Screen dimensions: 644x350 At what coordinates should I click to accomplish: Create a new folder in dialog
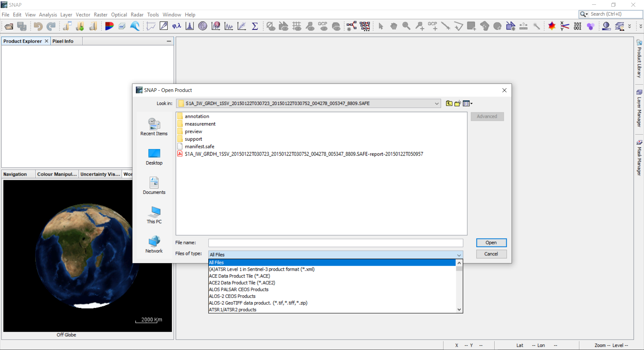click(x=458, y=103)
